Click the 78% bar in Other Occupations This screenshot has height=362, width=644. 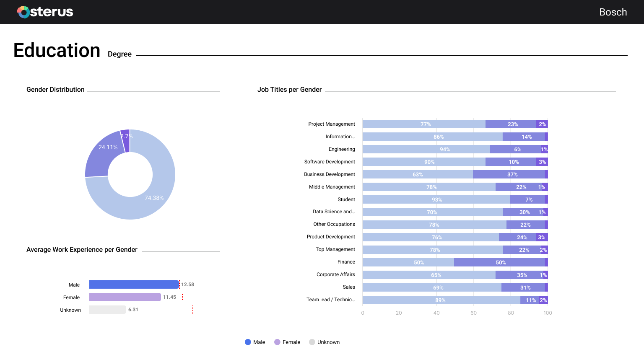[x=434, y=225]
